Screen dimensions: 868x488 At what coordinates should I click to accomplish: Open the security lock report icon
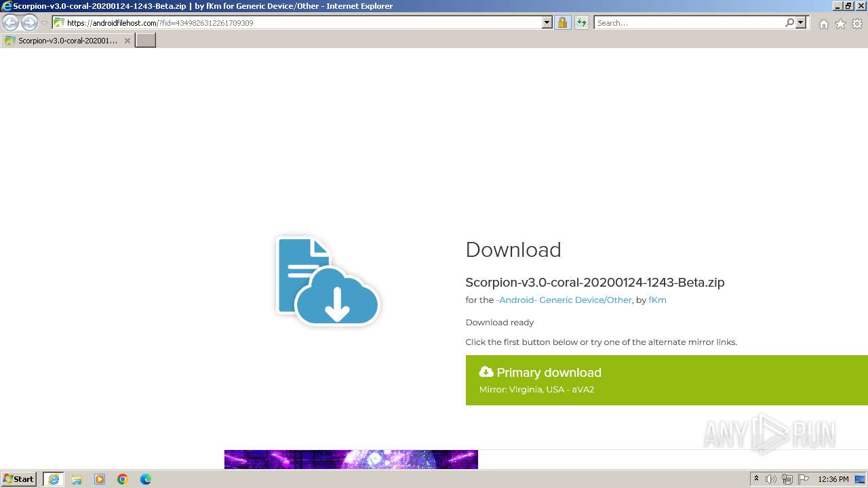tap(562, 23)
